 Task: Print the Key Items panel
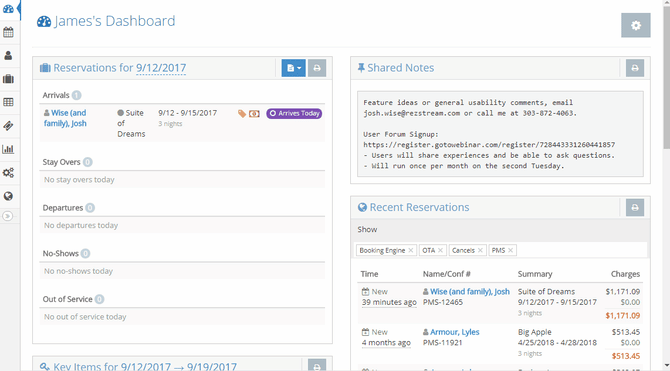[317, 366]
